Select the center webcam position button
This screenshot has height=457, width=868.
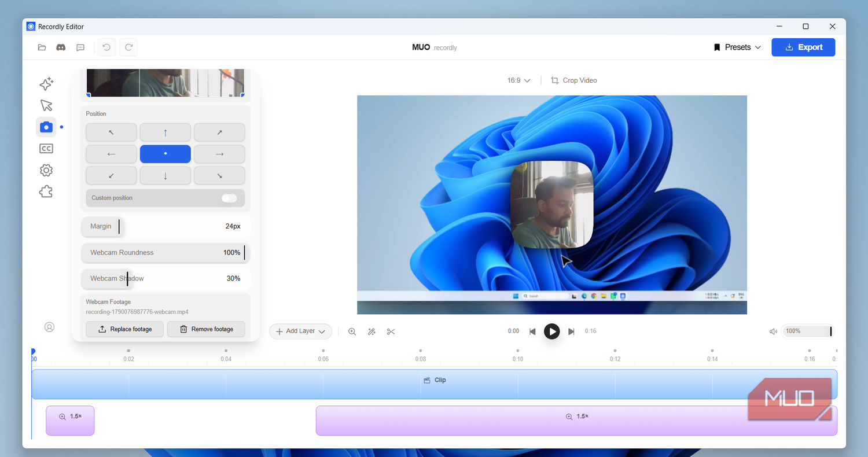165,154
